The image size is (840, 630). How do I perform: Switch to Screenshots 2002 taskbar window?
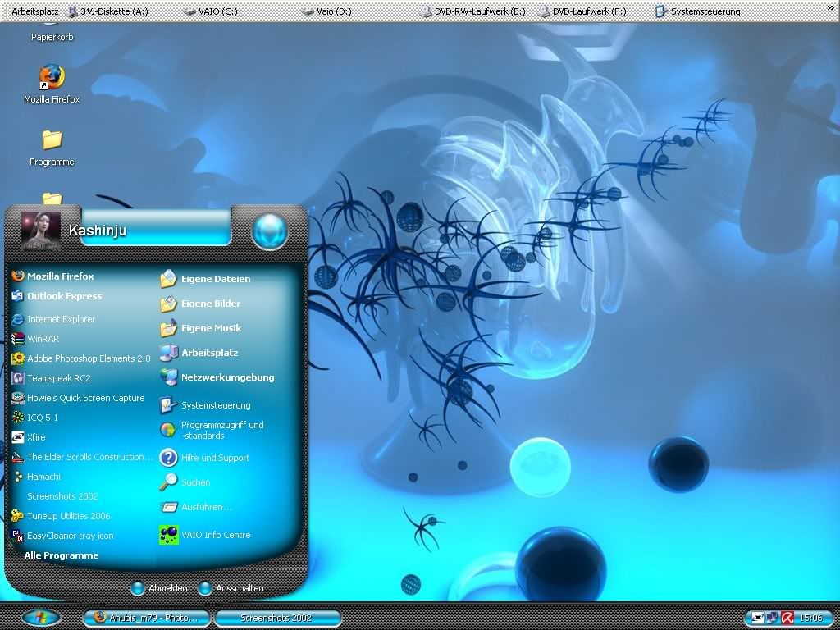(276, 618)
